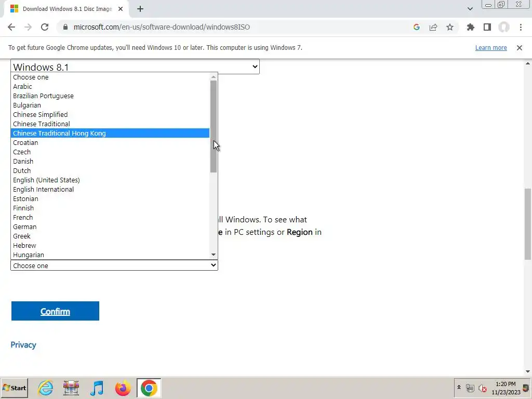
Task: Pick Estonian language option
Action: tap(110, 198)
